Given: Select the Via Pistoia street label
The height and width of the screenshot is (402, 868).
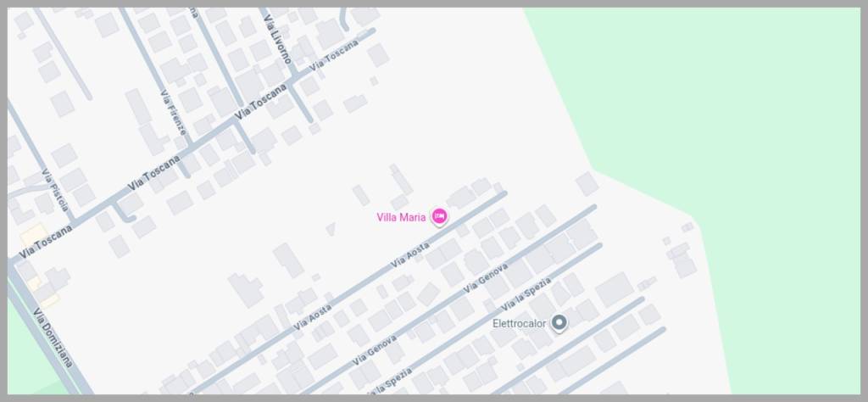Looking at the screenshot, I should tap(56, 190).
